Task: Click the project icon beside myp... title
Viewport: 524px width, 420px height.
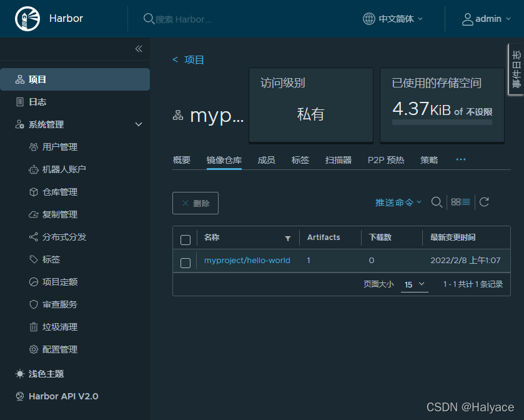Action: pos(178,116)
